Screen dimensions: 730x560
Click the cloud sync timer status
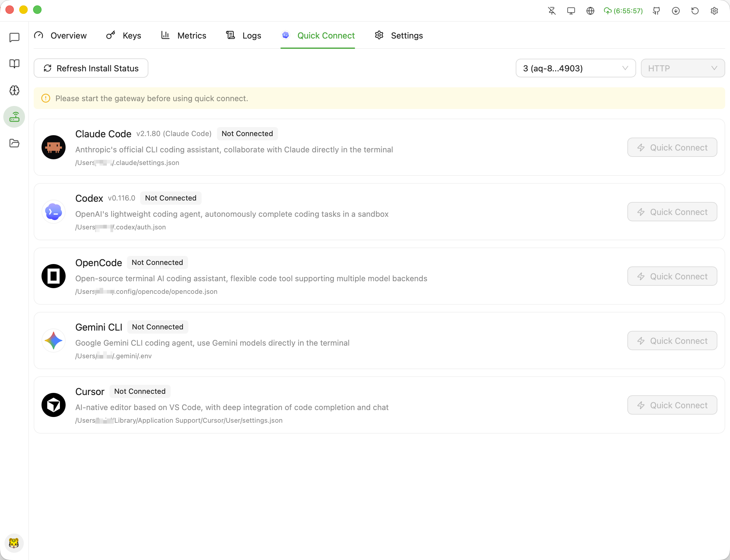pos(623,11)
